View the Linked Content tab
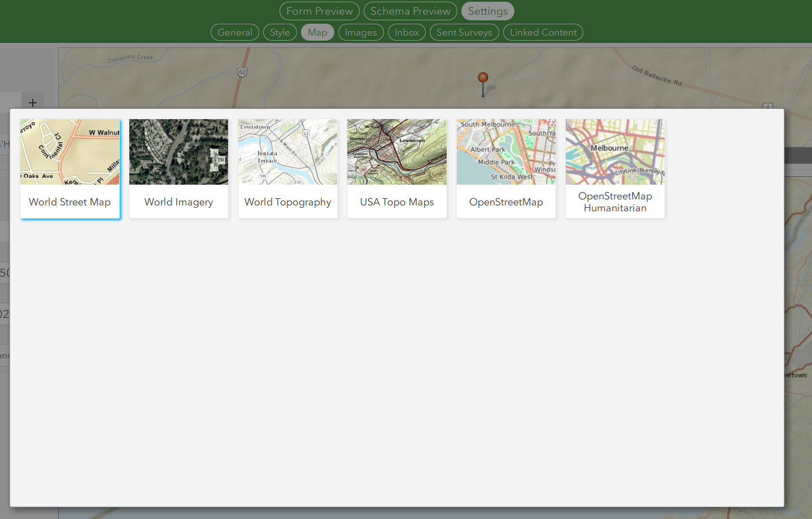This screenshot has width=812, height=519. tap(543, 32)
